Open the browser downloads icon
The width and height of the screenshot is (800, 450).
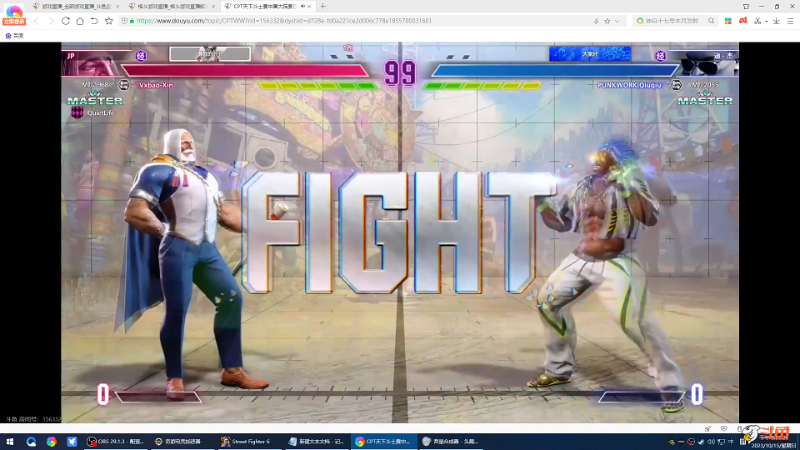coord(776,21)
